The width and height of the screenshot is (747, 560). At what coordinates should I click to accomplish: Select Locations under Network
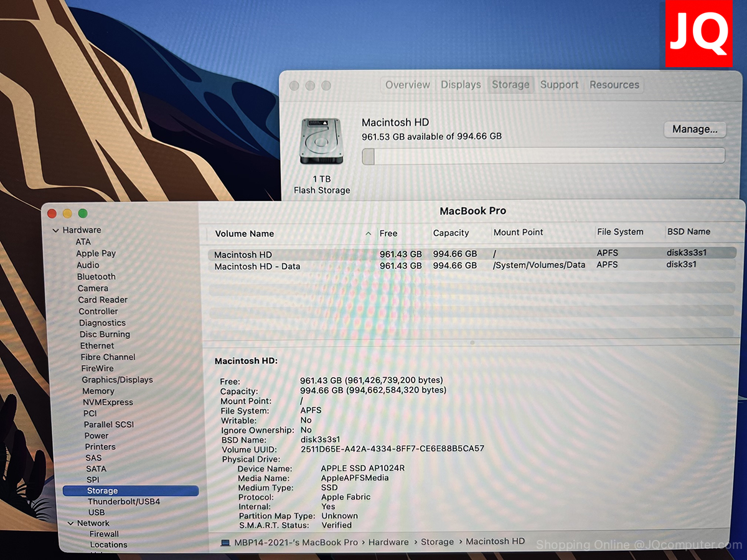pos(108,544)
